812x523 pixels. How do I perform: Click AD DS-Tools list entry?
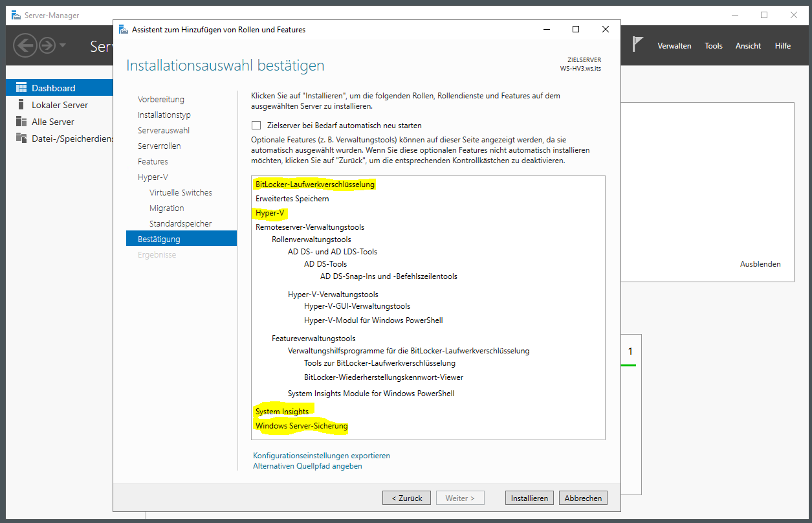[325, 264]
